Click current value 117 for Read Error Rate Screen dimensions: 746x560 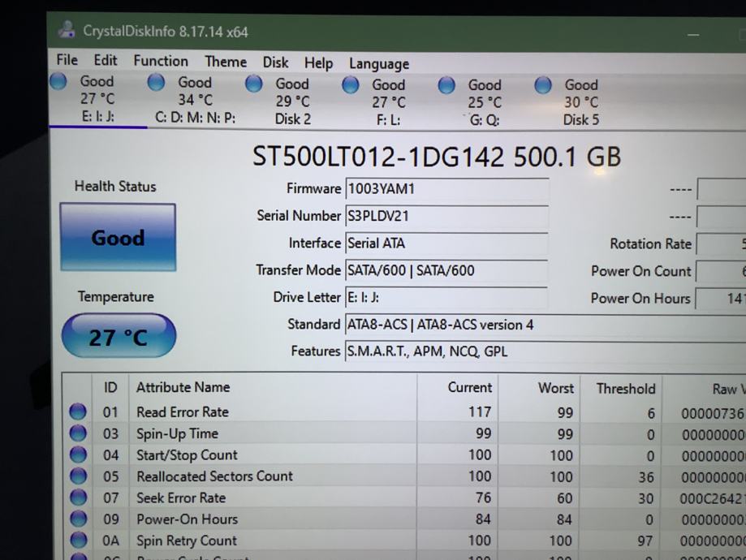479,411
